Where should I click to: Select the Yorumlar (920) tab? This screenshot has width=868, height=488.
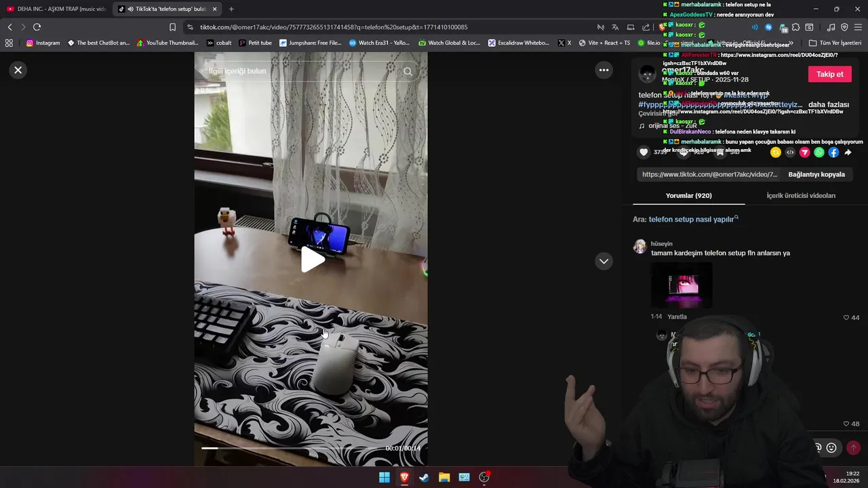click(x=688, y=195)
